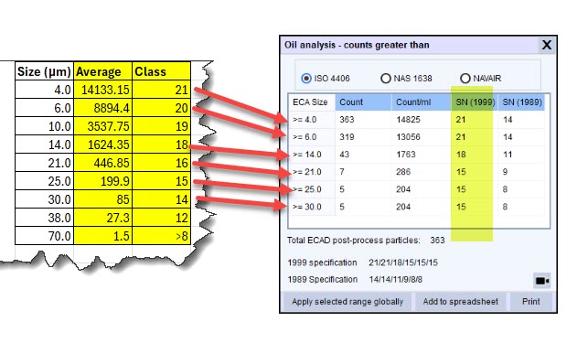Select spreadsheet cell with average 8894.4
The height and width of the screenshot is (364, 588).
tap(103, 108)
